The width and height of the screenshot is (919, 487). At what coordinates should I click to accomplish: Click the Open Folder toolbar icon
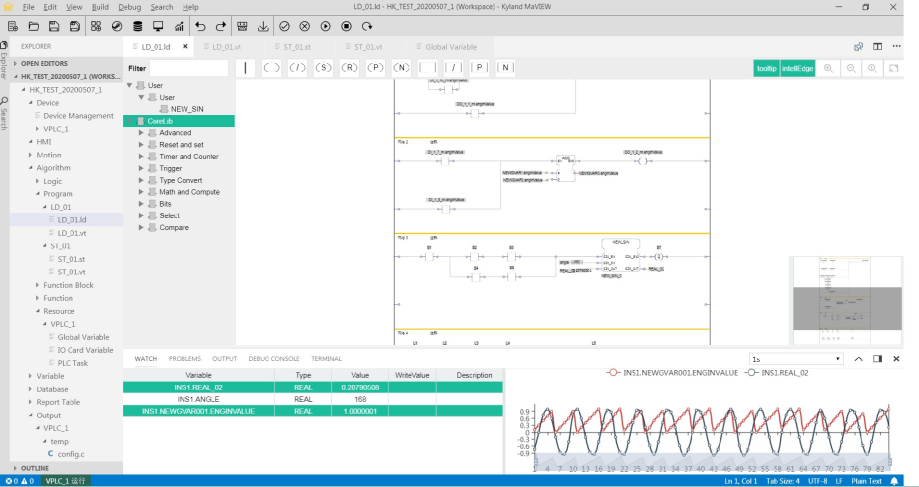pyautogui.click(x=33, y=26)
